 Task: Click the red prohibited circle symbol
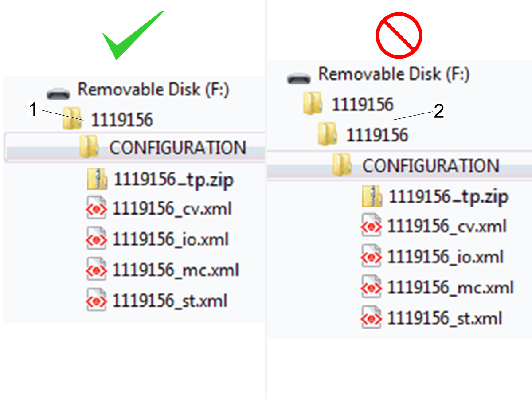pos(399,35)
